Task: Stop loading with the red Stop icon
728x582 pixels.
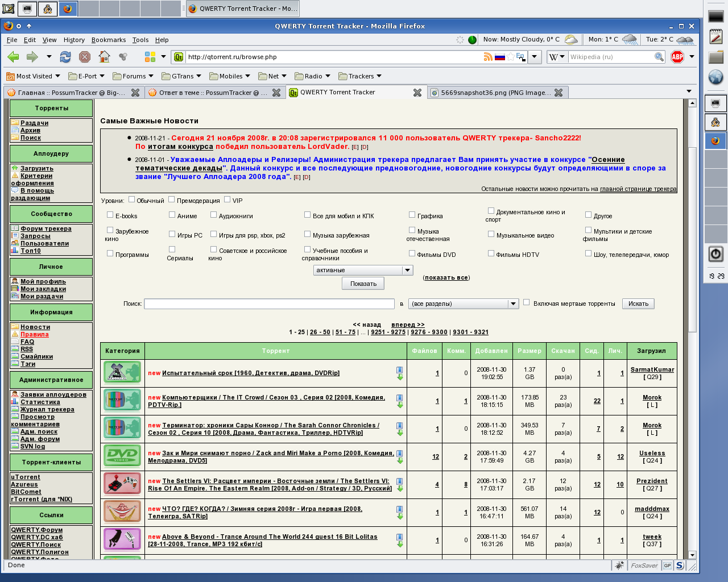Action: (85, 57)
